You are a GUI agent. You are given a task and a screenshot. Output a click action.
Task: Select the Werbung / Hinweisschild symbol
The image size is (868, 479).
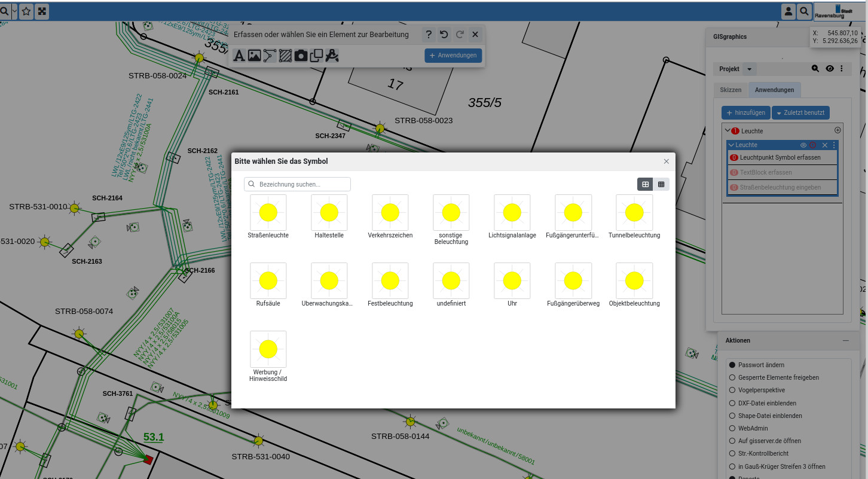click(268, 349)
